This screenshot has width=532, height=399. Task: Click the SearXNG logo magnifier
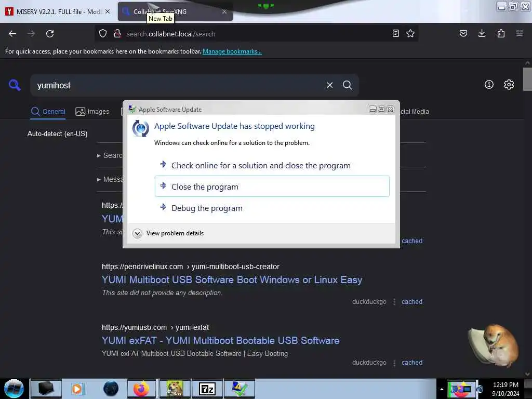(15, 85)
